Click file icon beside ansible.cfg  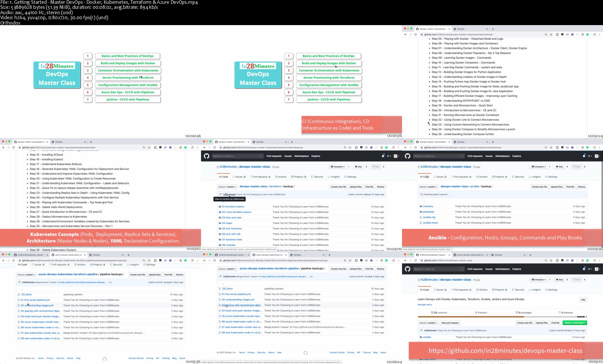coord(421,217)
